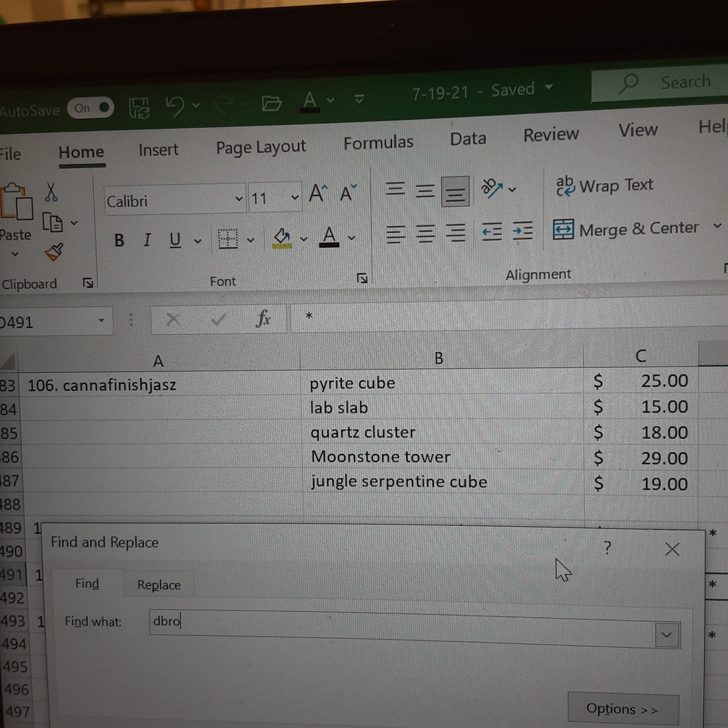Click the Save icon in title bar

coord(139,108)
